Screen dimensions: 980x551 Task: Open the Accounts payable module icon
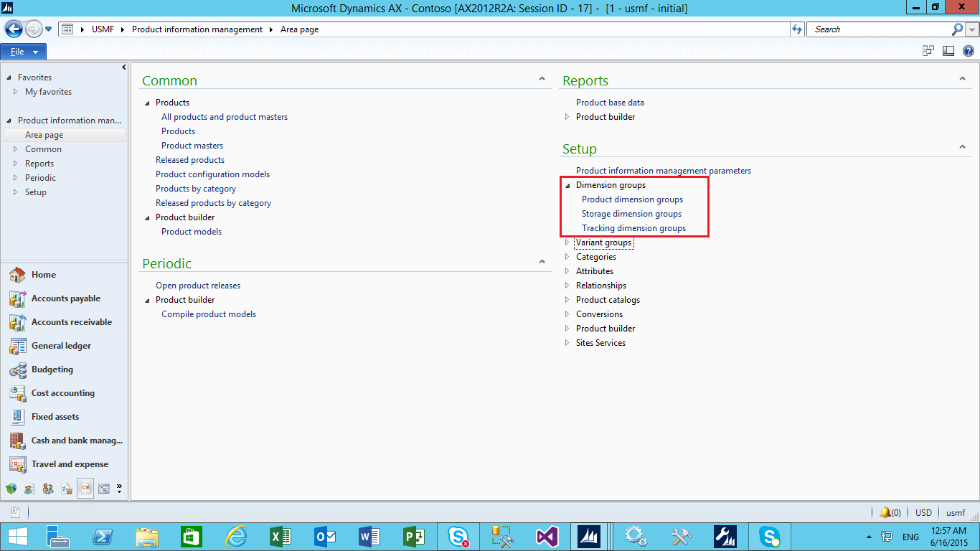pos(18,298)
